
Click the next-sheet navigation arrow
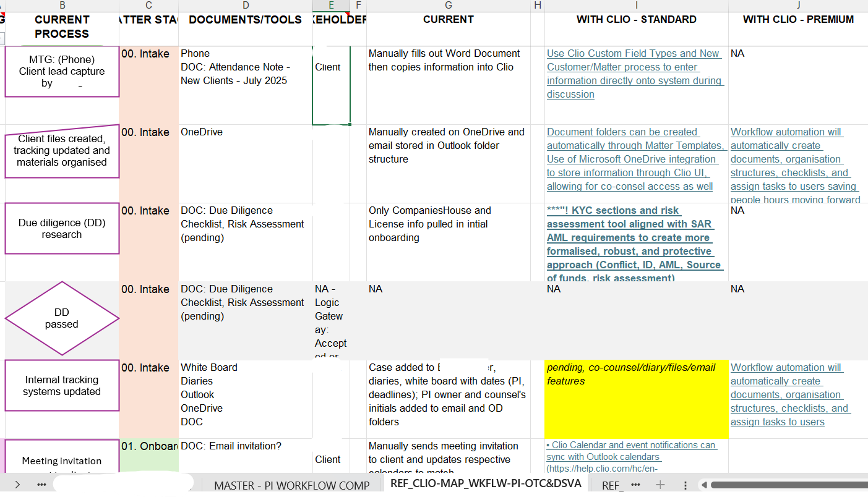click(17, 485)
